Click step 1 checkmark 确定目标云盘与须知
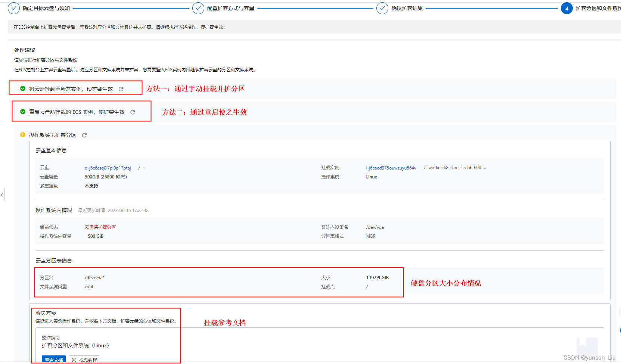Viewport: 621px width, 364px height. click(14, 8)
